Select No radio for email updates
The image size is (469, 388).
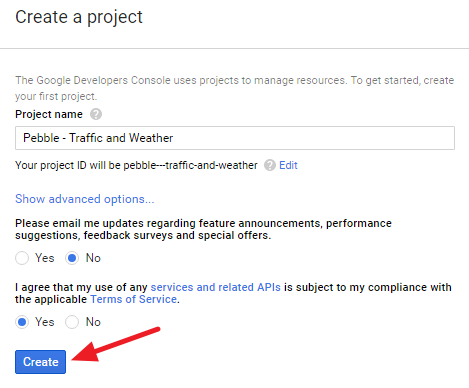point(72,258)
